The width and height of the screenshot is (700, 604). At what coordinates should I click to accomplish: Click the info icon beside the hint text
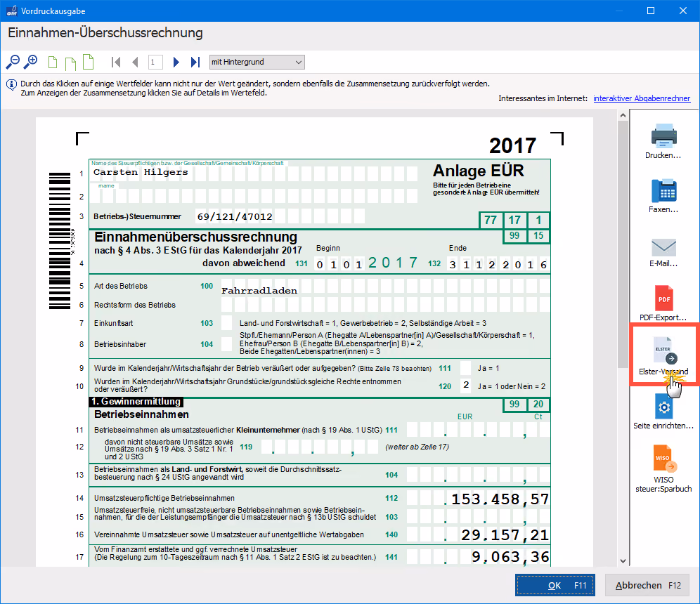12,85
